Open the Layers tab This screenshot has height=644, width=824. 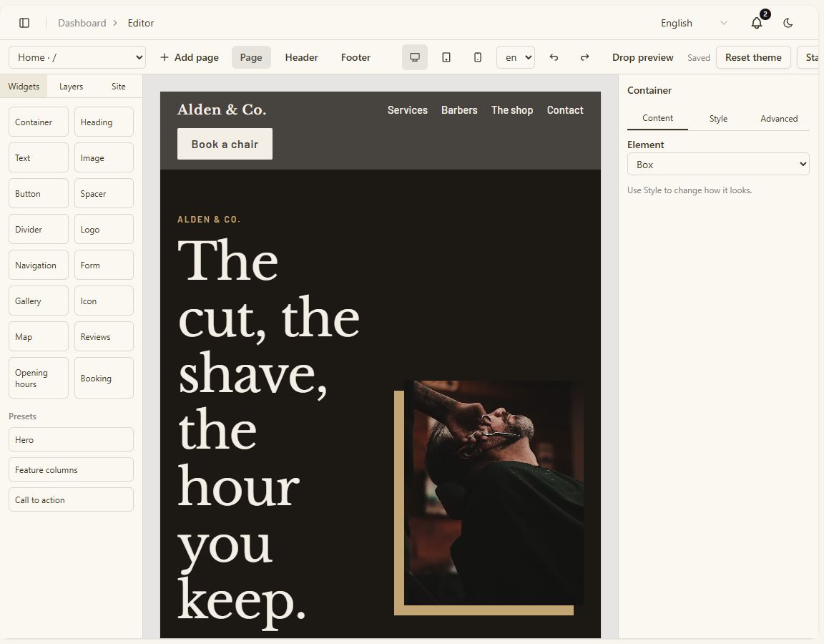click(x=71, y=86)
